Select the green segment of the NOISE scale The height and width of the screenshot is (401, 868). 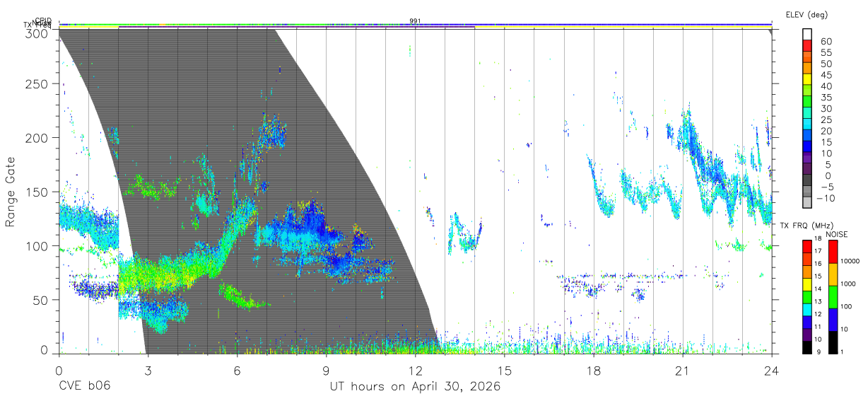833,296
